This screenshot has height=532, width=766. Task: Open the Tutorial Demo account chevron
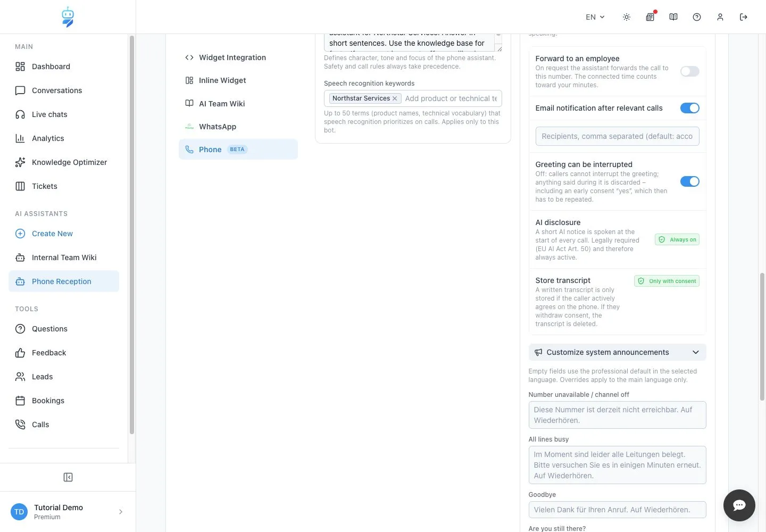(x=121, y=512)
